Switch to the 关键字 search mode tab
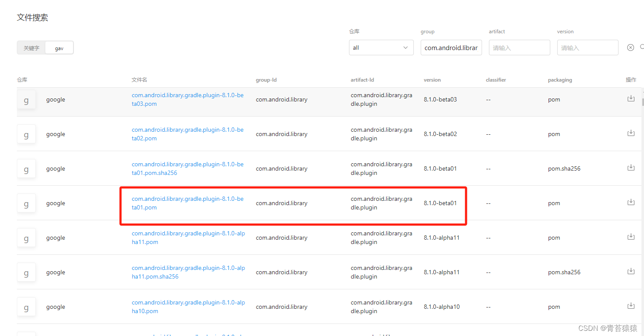This screenshot has height=336, width=644. pos(32,48)
